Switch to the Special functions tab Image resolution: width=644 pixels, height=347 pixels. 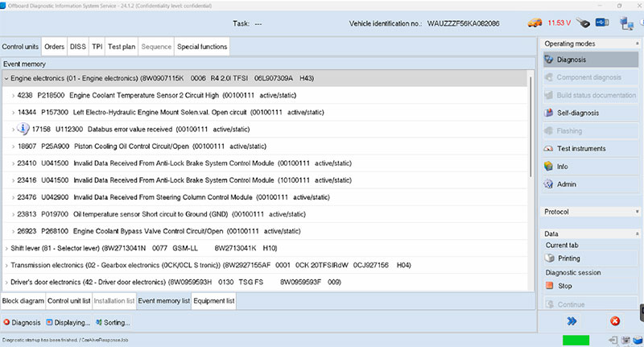[x=202, y=47]
